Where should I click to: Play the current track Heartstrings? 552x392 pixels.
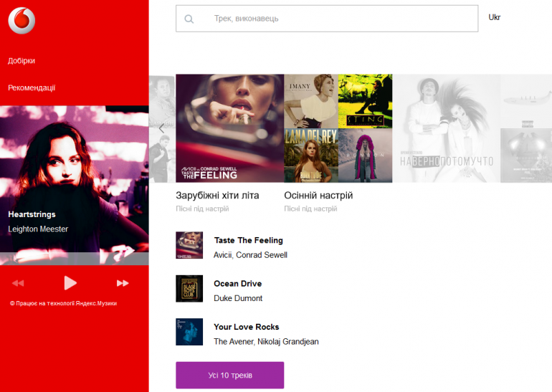click(x=70, y=283)
